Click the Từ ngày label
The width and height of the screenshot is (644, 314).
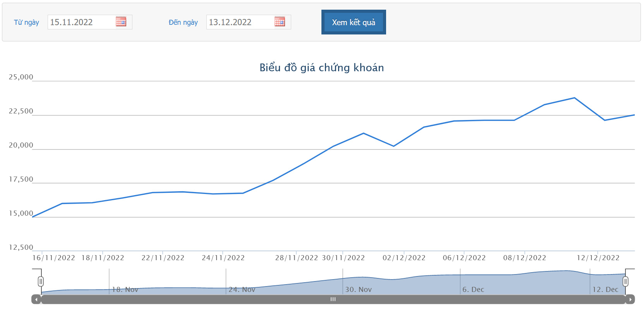click(26, 22)
